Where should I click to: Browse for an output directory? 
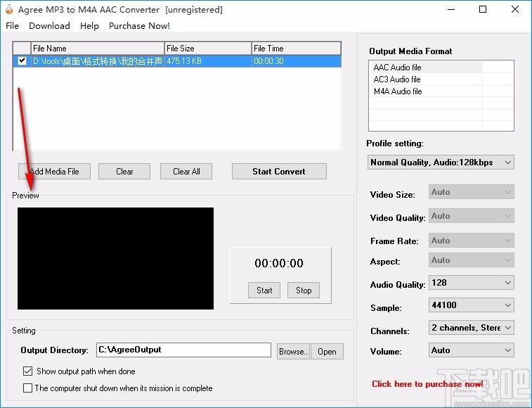293,351
